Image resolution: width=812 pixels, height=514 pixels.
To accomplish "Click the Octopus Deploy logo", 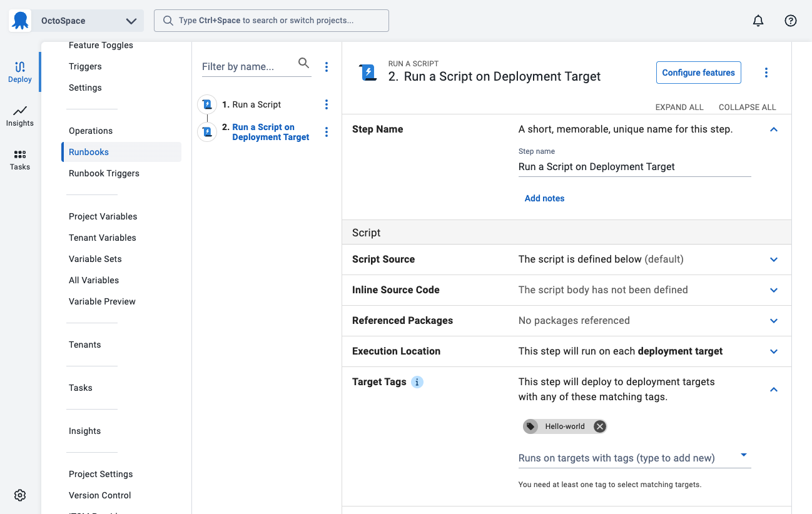I will point(21,21).
